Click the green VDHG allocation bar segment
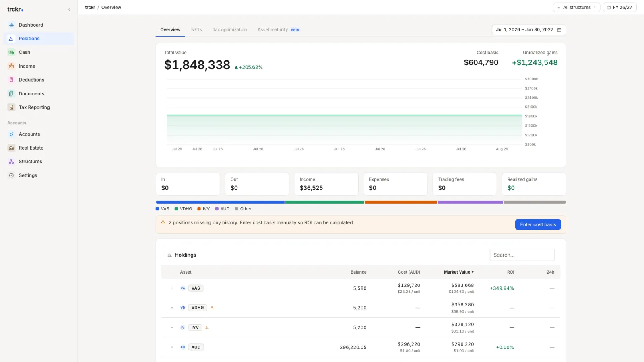The width and height of the screenshot is (644, 362). (x=325, y=202)
